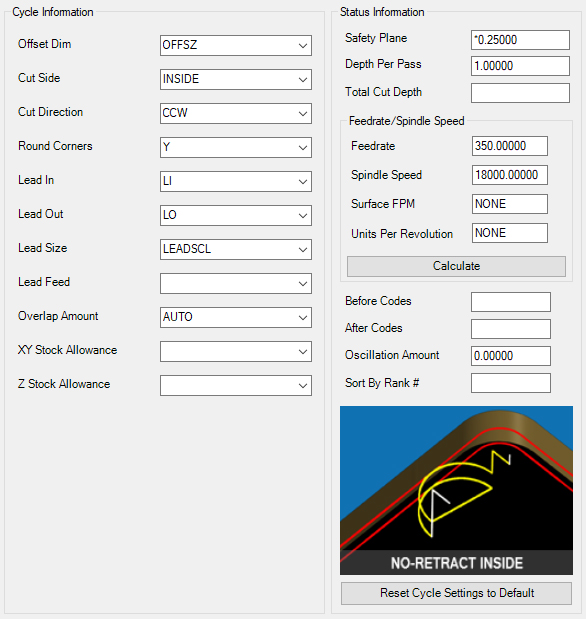
Task: Open the Z Stock Allowance dropdown
Action: [x=236, y=385]
